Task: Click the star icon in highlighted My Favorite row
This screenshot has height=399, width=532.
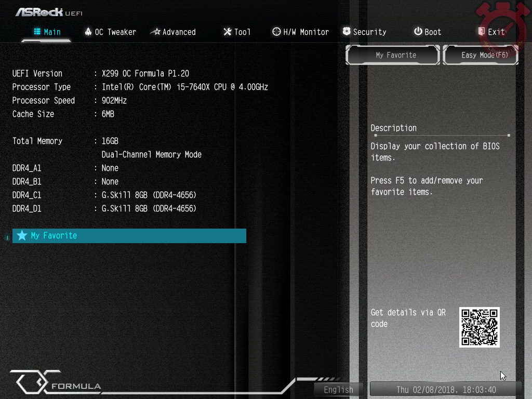Action: tap(22, 236)
